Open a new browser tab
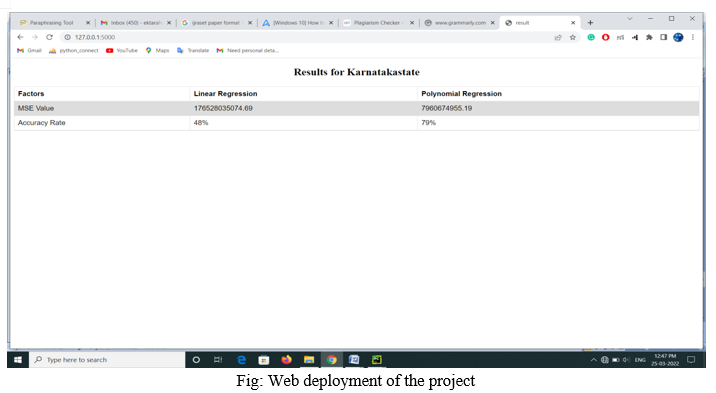Image resolution: width=716 pixels, height=393 pixels. click(590, 23)
